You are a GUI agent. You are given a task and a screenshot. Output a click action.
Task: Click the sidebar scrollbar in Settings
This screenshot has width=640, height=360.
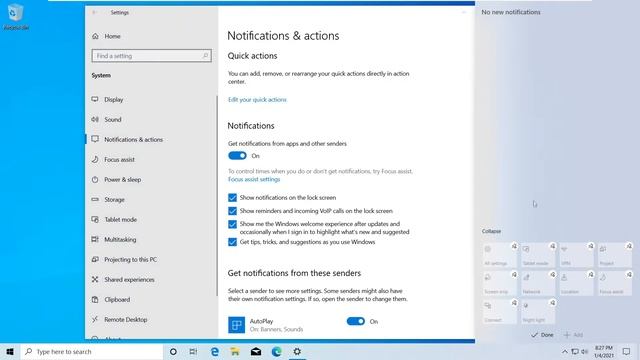click(x=217, y=196)
